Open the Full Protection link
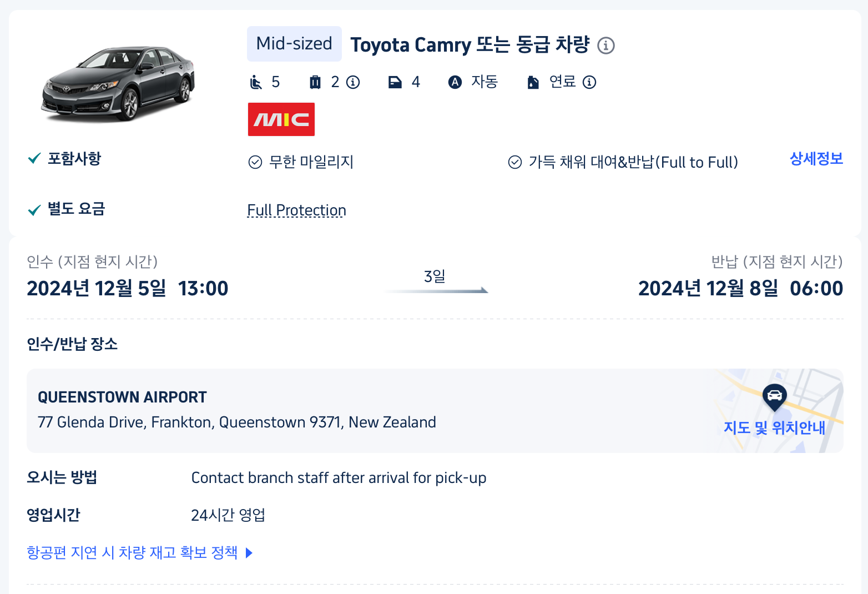The height and width of the screenshot is (594, 868). [296, 210]
